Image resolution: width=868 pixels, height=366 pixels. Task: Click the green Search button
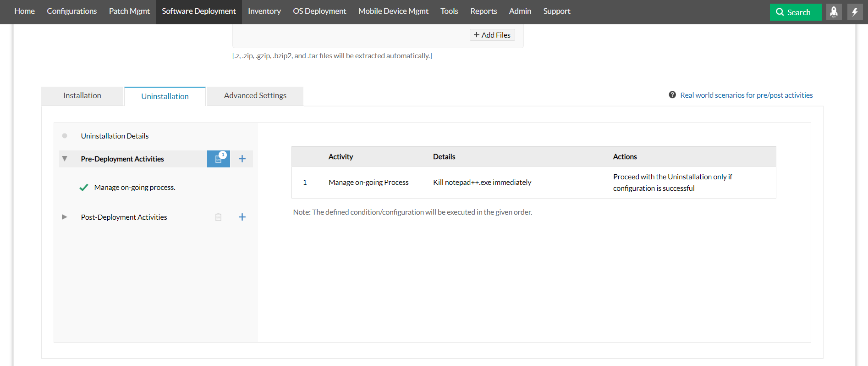click(x=795, y=12)
